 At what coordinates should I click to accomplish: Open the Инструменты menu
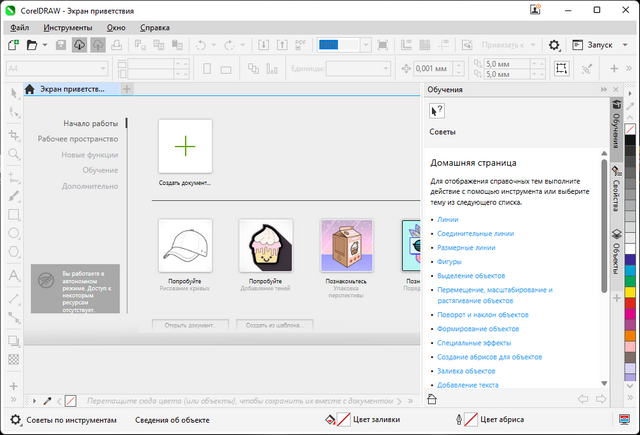click(x=68, y=28)
